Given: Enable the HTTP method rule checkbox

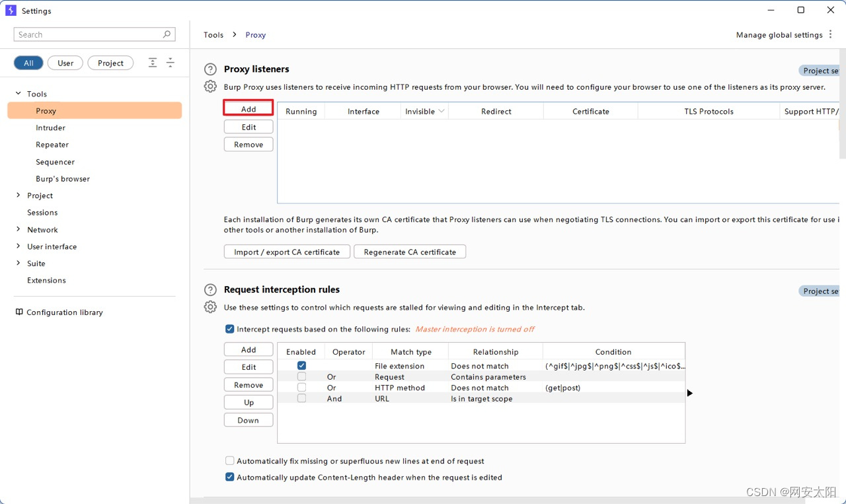Looking at the screenshot, I should pyautogui.click(x=301, y=388).
